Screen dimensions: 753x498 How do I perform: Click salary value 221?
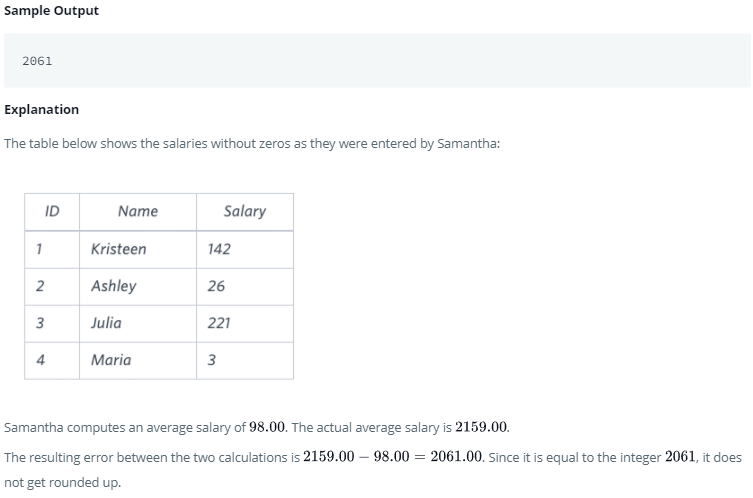coord(219,323)
